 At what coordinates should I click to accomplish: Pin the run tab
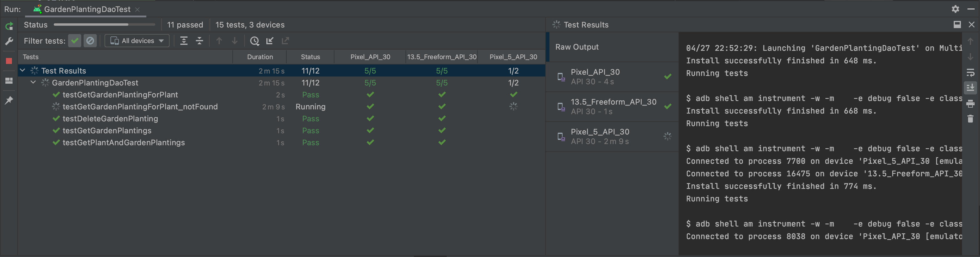point(9,100)
